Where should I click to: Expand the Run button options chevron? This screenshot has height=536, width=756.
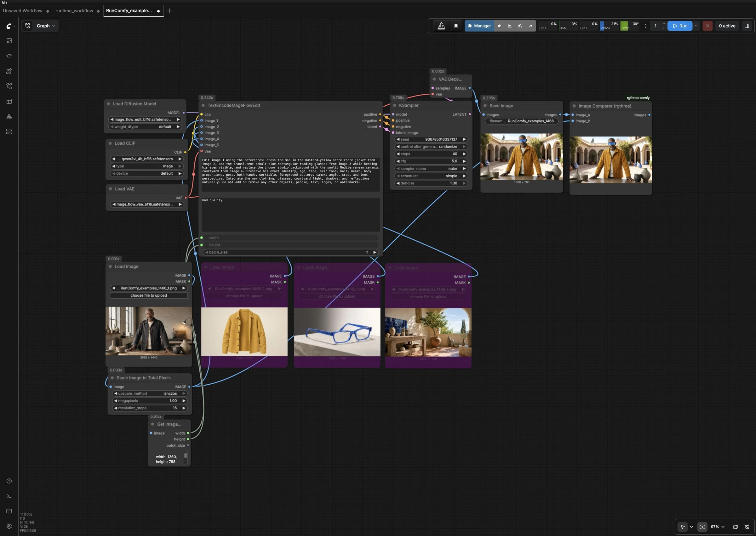click(696, 26)
